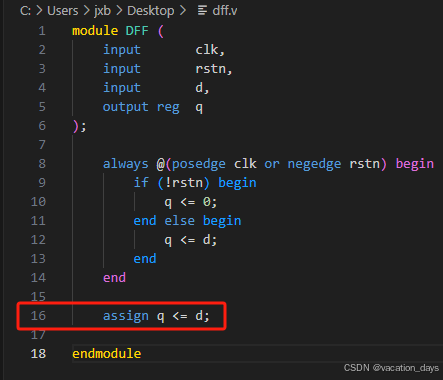Click the endmodule keyword

point(107,354)
